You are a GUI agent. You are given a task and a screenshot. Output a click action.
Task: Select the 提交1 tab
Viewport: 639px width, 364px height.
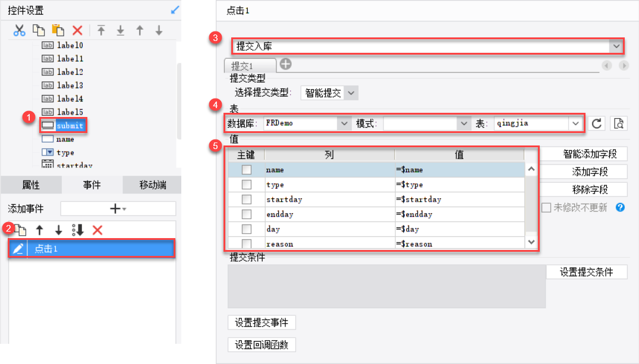point(250,65)
